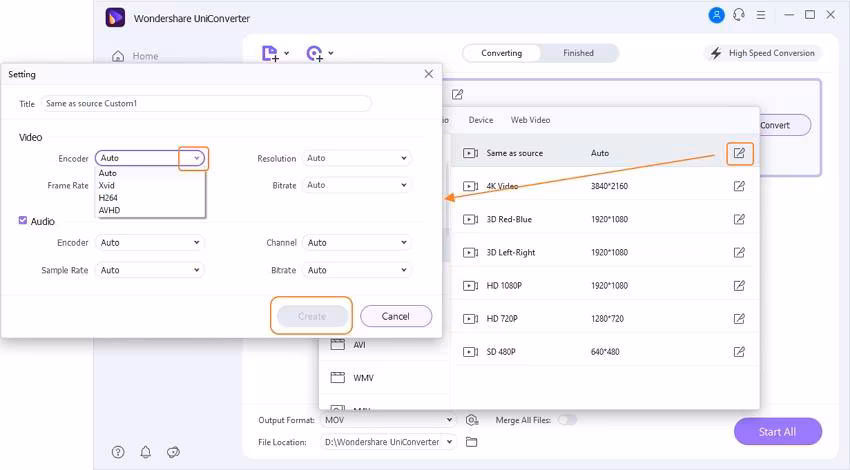The image size is (850, 470).
Task: Open the Sample Rate dropdown
Action: tap(149, 270)
